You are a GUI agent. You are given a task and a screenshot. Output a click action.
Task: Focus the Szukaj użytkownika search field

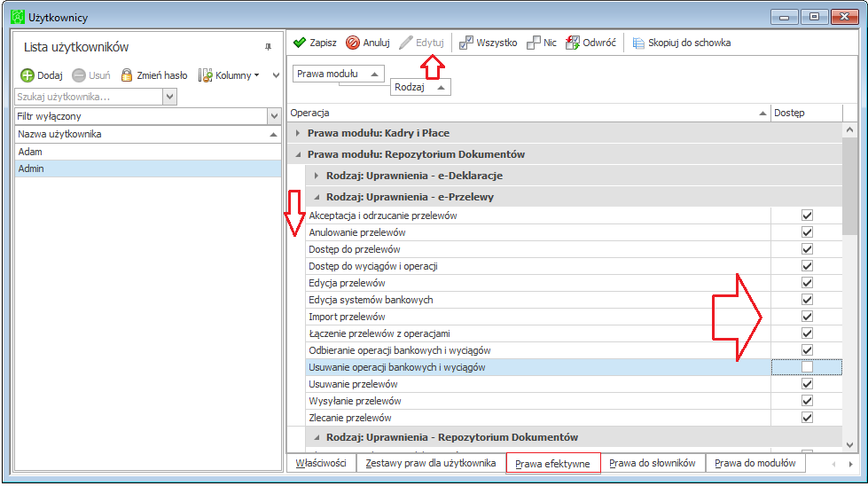[90, 97]
